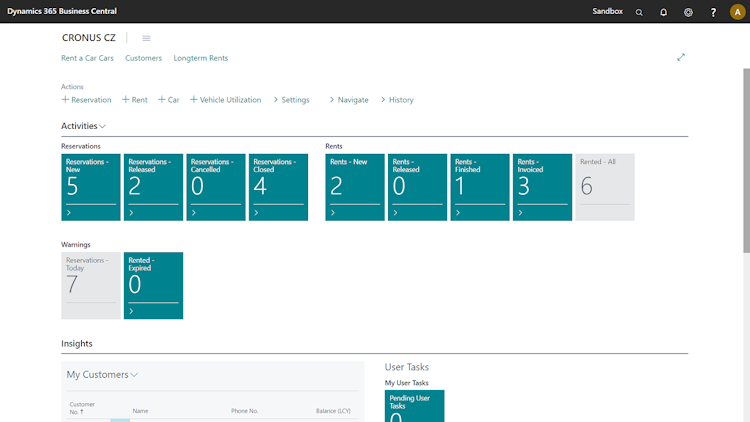Image resolution: width=750 pixels, height=422 pixels.
Task: Open the Reservations - New tile
Action: (91, 187)
